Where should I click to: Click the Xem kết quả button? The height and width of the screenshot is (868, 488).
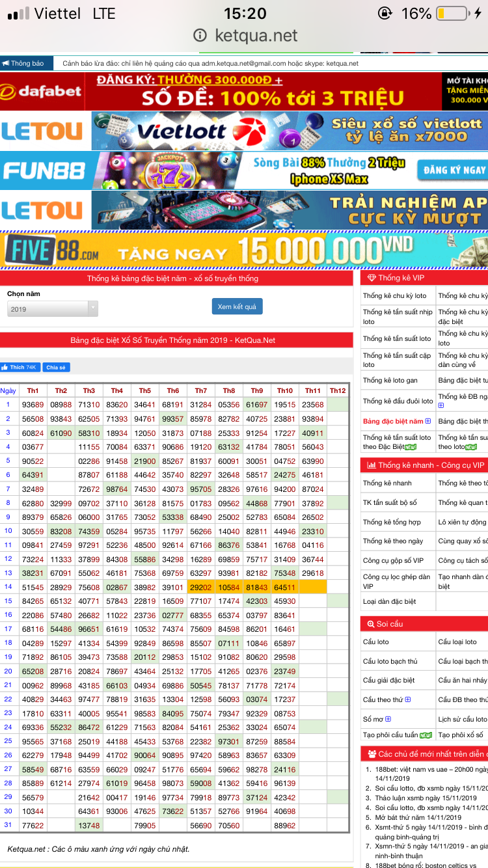pyautogui.click(x=237, y=306)
